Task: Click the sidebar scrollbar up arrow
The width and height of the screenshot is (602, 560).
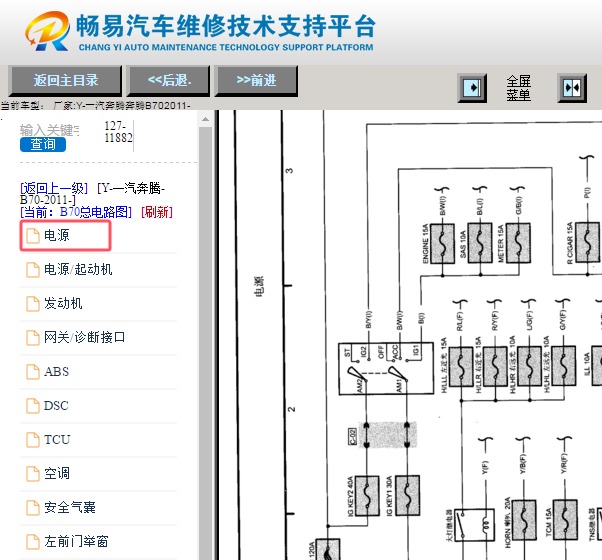Action: tap(205, 119)
